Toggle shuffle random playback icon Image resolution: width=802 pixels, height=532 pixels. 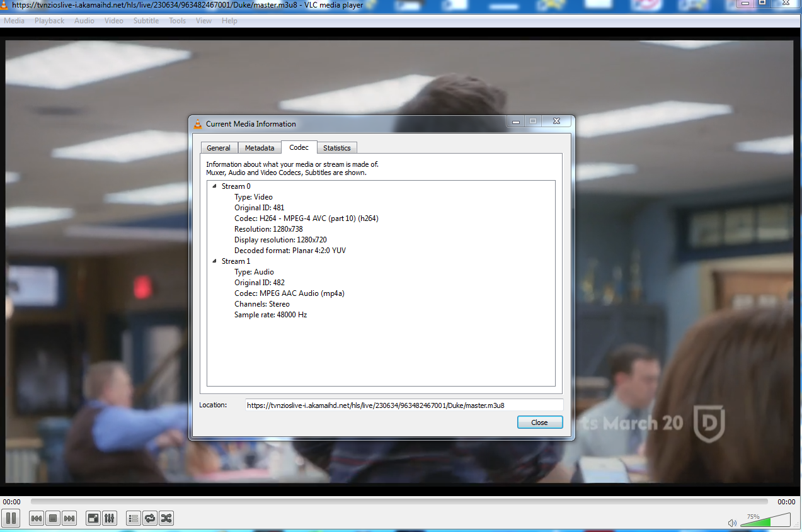[166, 518]
